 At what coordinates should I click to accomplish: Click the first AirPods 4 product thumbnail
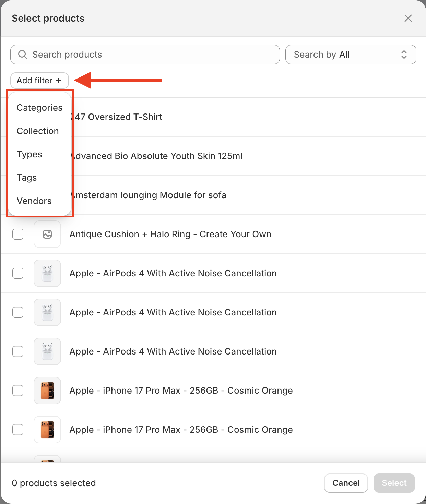pyautogui.click(x=47, y=273)
